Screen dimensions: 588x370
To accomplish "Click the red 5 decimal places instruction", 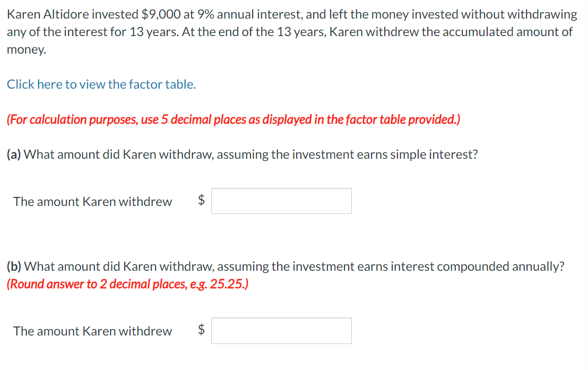I will (x=234, y=119).
